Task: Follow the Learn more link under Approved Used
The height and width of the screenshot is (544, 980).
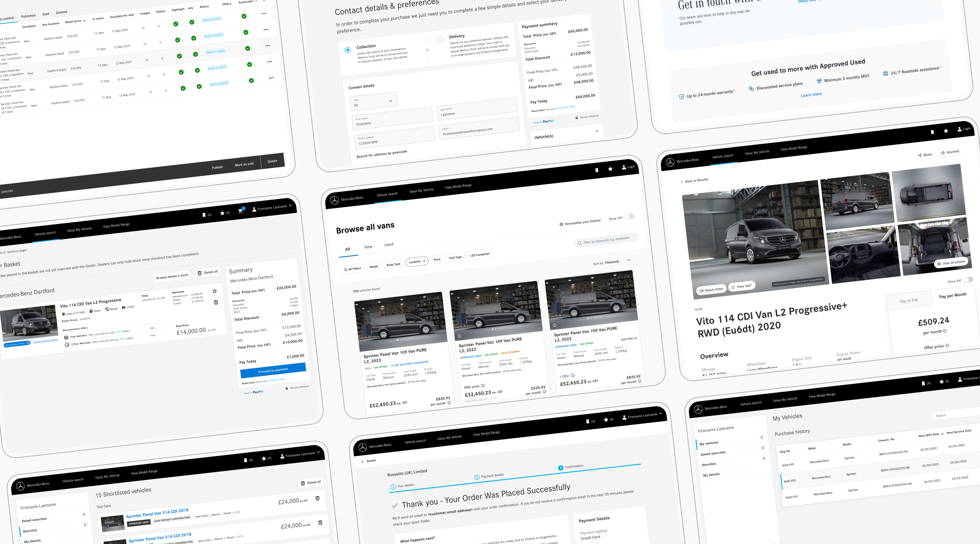Action: pyautogui.click(x=811, y=95)
